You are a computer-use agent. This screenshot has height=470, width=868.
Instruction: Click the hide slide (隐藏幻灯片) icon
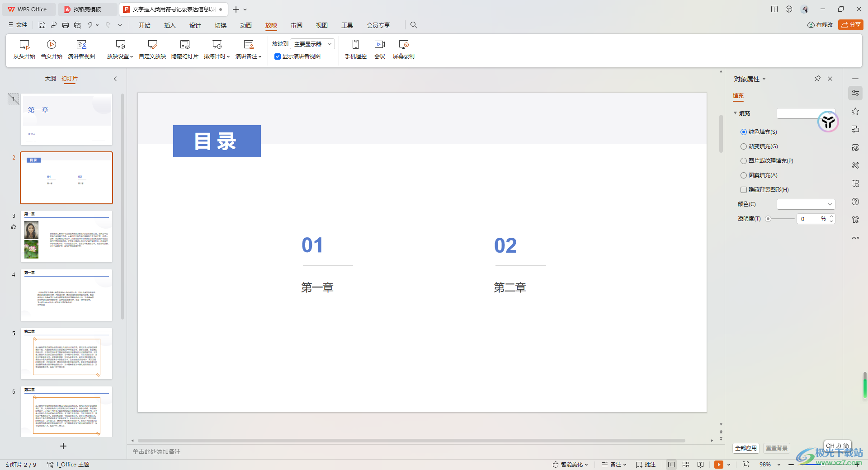[x=185, y=44]
